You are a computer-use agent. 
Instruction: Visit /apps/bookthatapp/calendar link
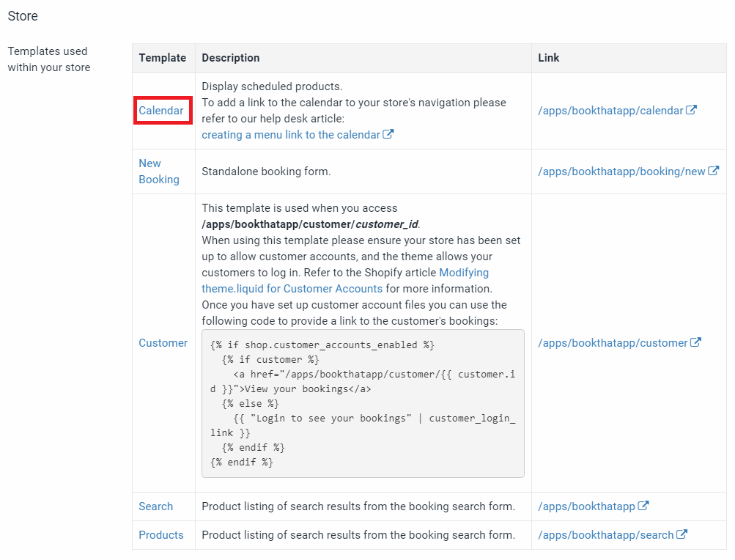click(x=610, y=111)
